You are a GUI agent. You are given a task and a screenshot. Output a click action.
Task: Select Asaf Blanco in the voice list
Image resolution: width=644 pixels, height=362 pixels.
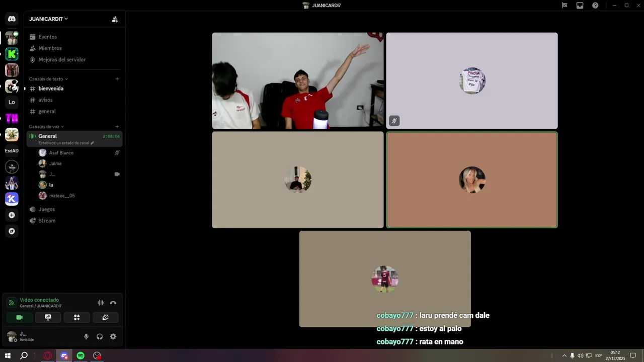pyautogui.click(x=79, y=153)
